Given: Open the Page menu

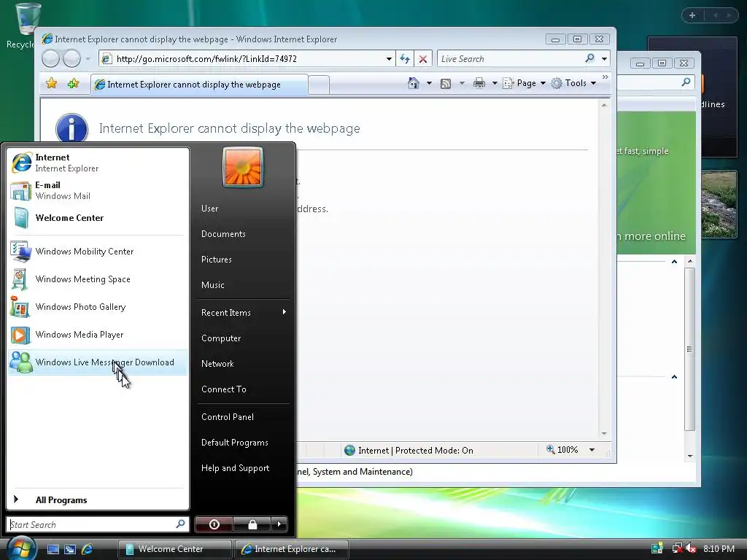Looking at the screenshot, I should [524, 83].
